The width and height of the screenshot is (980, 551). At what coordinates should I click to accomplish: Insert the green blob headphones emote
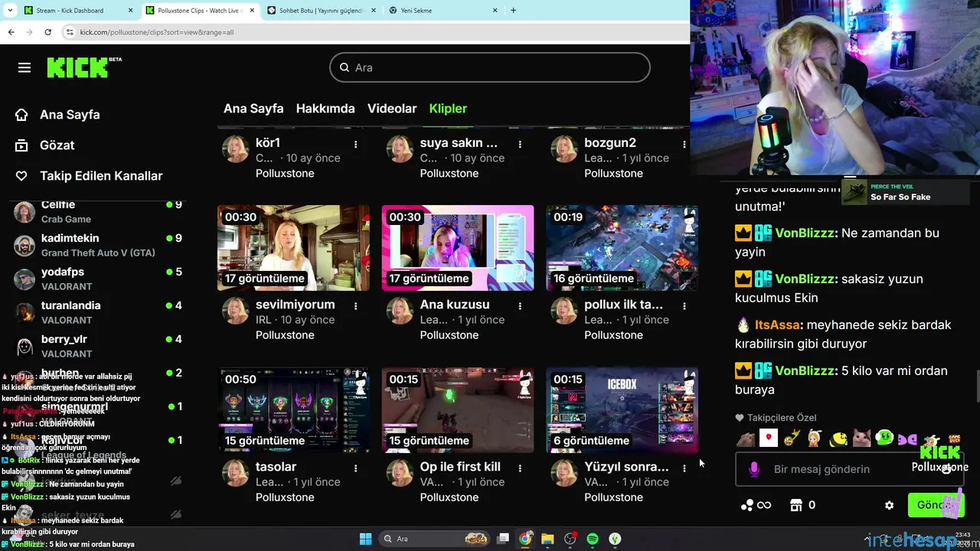coord(884,439)
